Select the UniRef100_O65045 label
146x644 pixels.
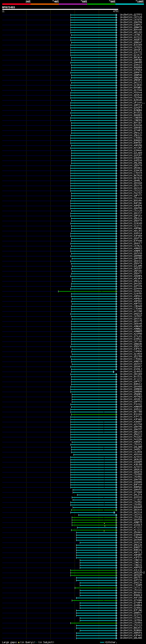pyautogui.click(x=131, y=324)
